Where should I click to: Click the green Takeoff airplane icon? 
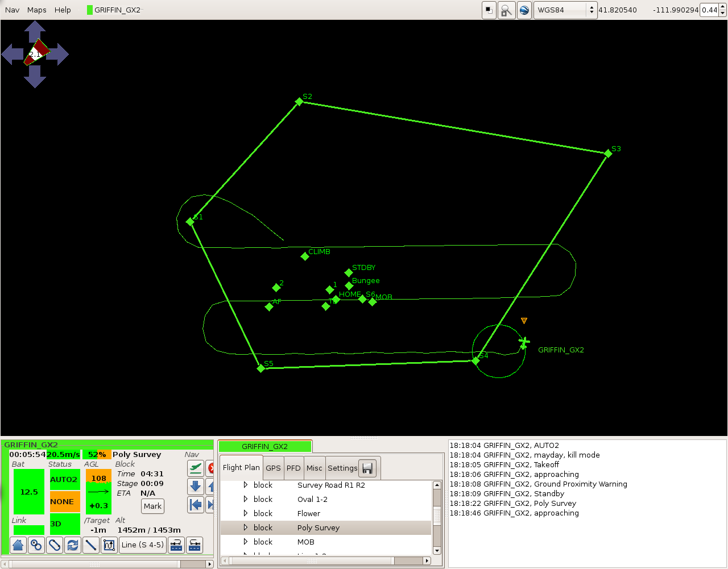pyautogui.click(x=196, y=468)
